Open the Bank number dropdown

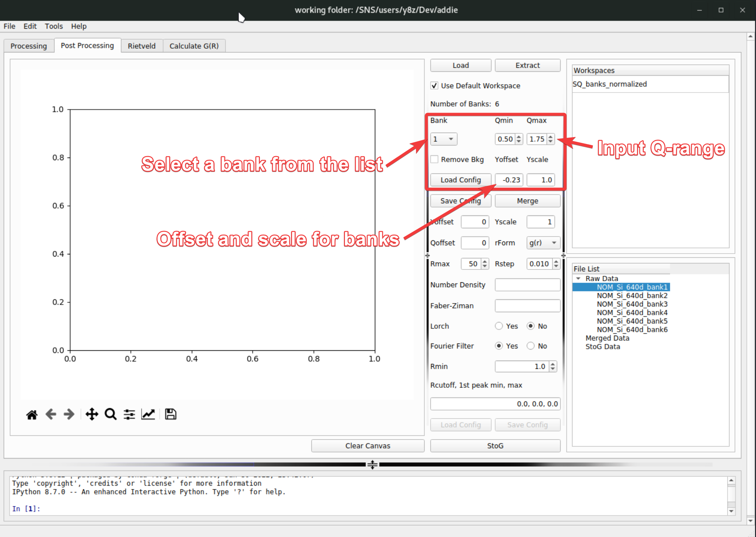click(x=444, y=139)
